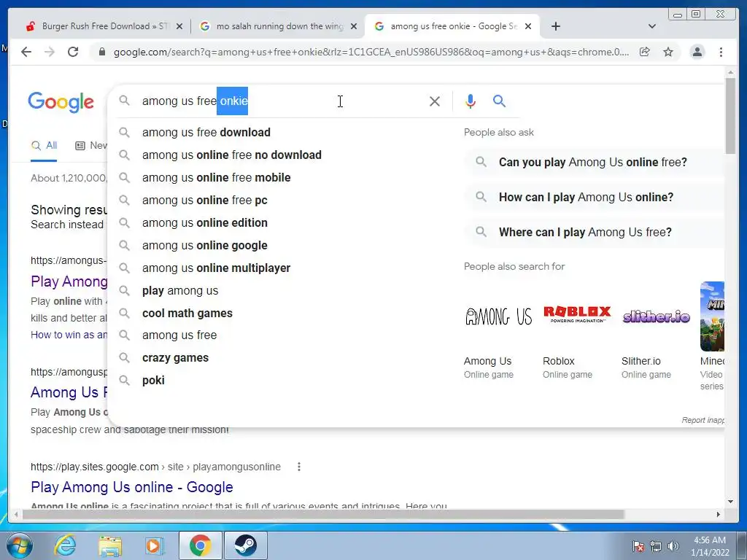
Task: Open Windows Explorer folder on taskbar
Action: tap(110, 545)
